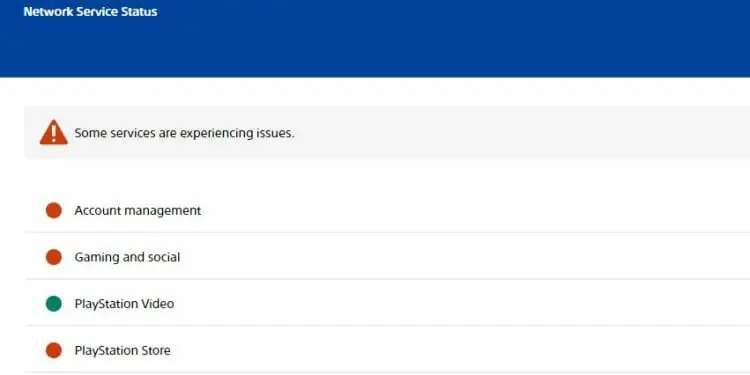Viewport: 750px width, 375px height.
Task: Select the PlayStation Store label text
Action: click(x=122, y=350)
